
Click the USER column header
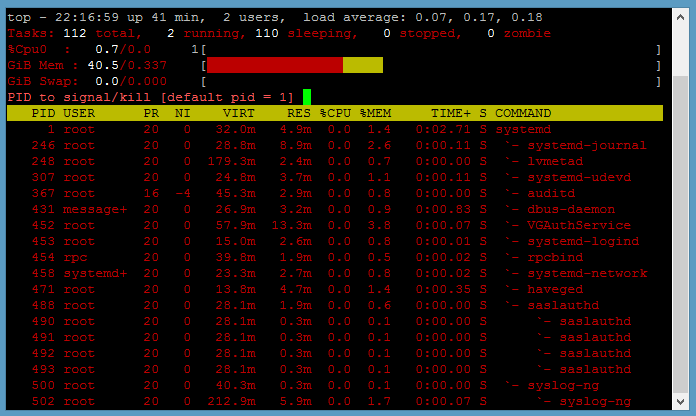[x=79, y=113]
